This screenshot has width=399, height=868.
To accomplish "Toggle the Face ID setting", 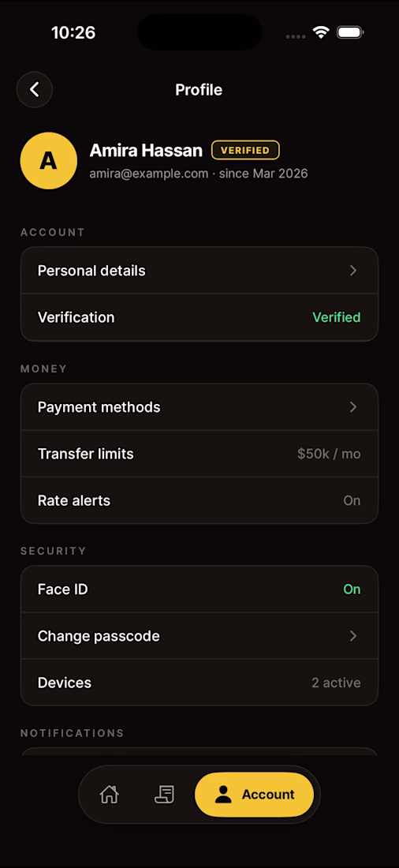I will [x=199, y=589].
